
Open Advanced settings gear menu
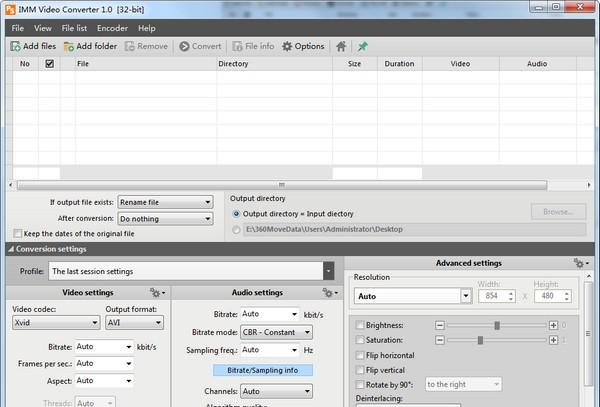(x=579, y=263)
